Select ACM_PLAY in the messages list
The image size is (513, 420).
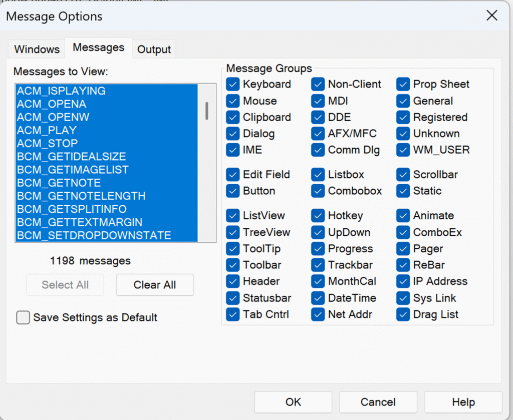[x=47, y=130]
